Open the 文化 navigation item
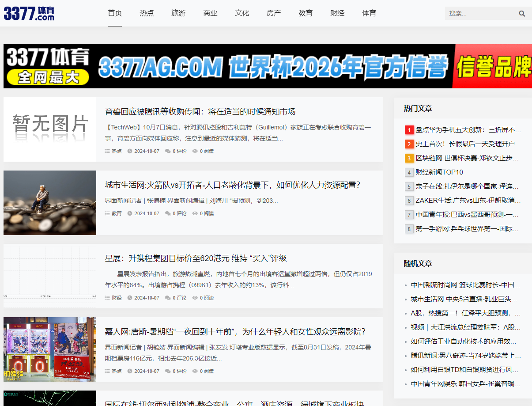The width and height of the screenshot is (532, 406). click(242, 13)
